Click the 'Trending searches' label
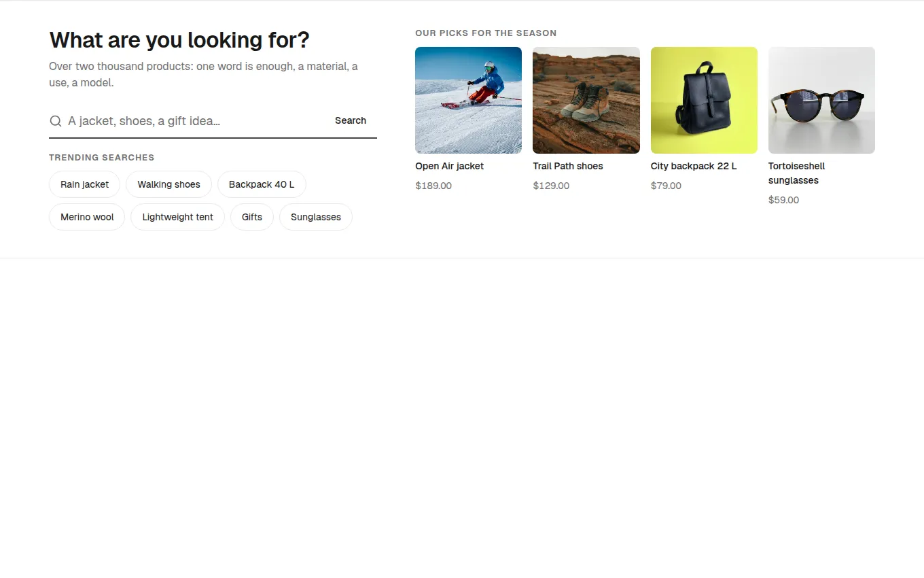 (101, 157)
